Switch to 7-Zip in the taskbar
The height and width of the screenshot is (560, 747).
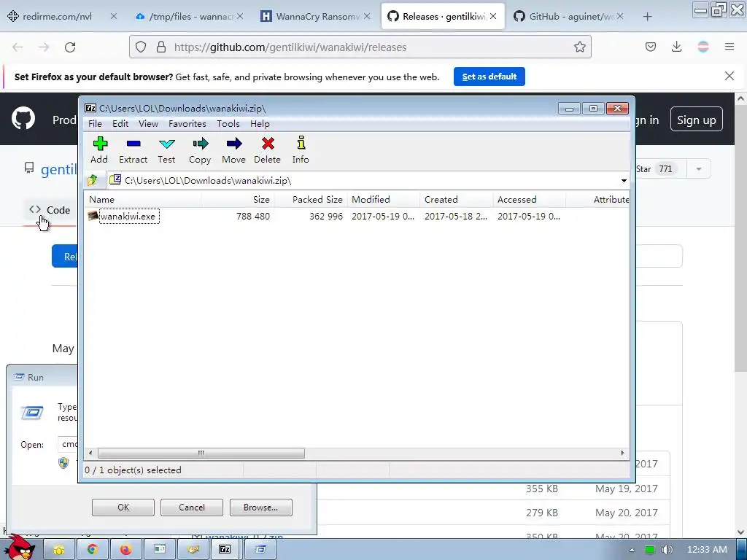(x=225, y=550)
